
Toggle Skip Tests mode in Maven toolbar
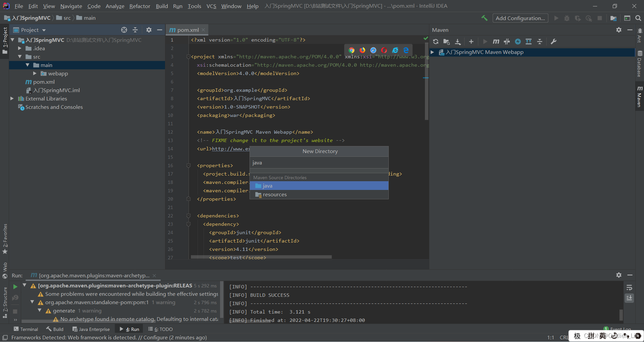click(x=518, y=42)
